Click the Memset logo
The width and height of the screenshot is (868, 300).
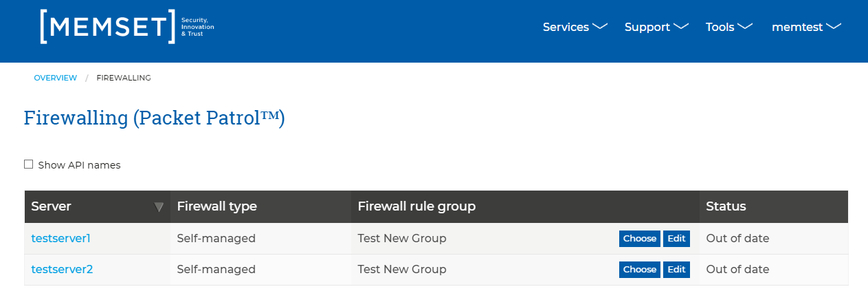127,27
